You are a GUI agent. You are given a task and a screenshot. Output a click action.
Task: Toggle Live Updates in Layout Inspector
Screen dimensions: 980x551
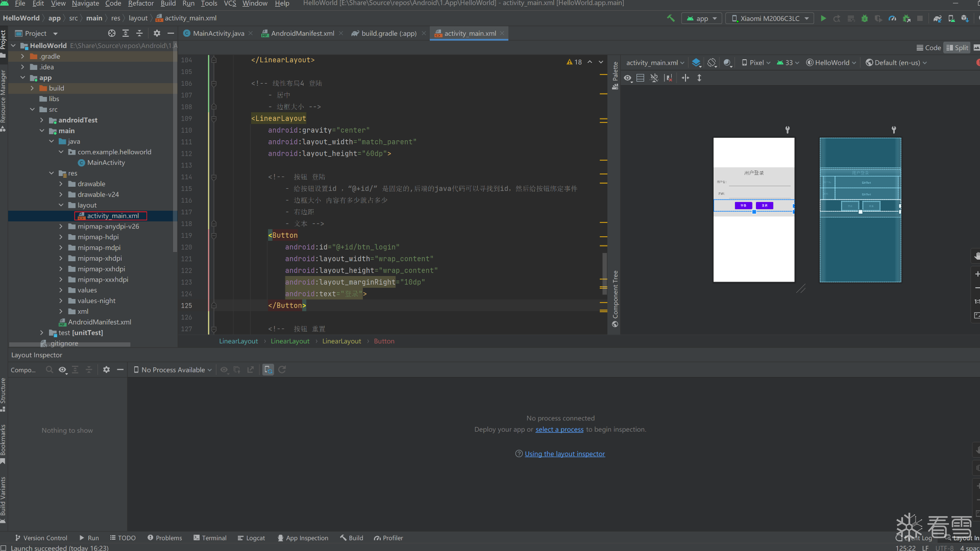click(268, 370)
